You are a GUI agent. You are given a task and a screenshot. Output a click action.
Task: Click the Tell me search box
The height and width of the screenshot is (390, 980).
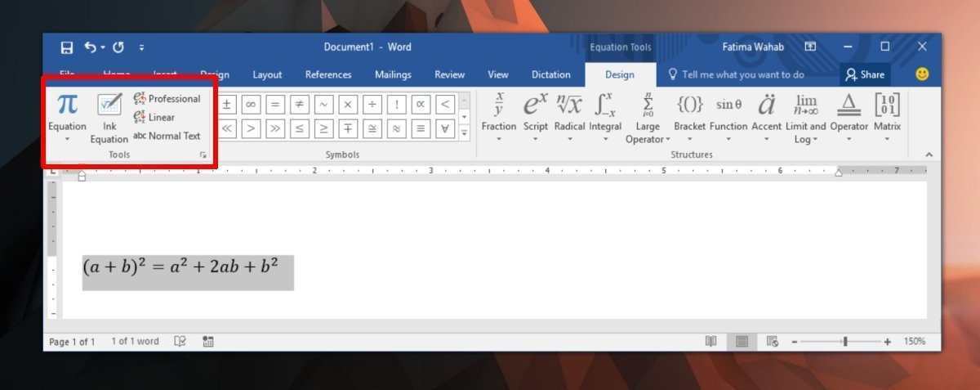click(742, 74)
